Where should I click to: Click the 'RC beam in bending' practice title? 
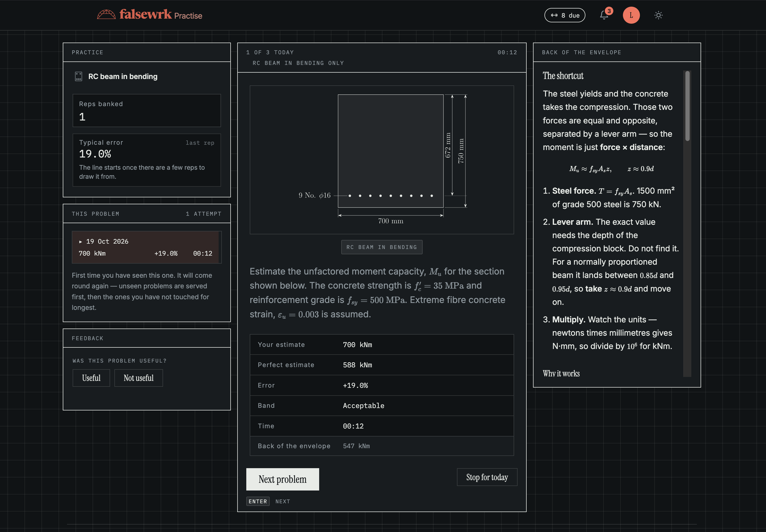coord(123,76)
